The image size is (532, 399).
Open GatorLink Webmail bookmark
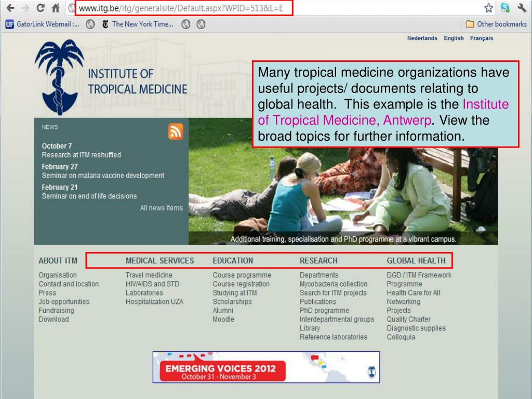tap(43, 24)
